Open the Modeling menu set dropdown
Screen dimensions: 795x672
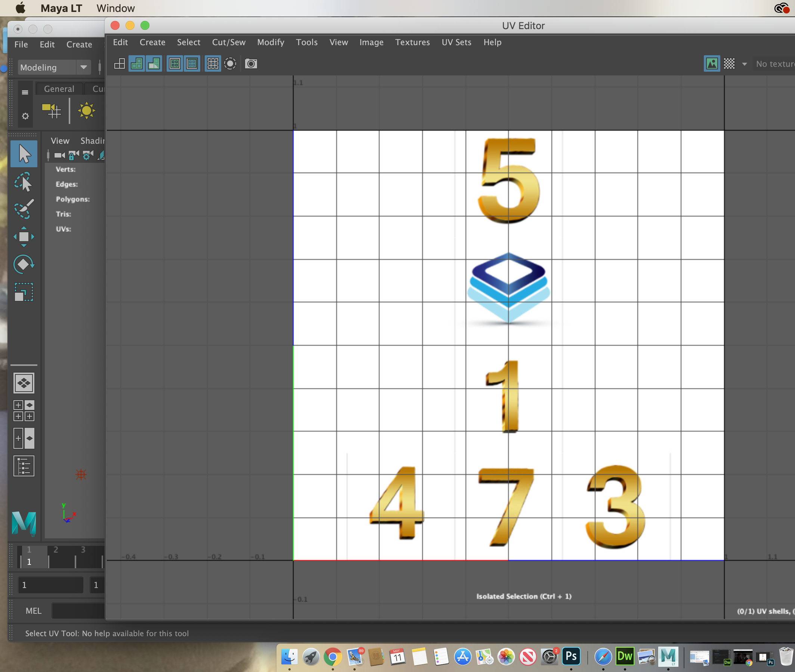(55, 68)
